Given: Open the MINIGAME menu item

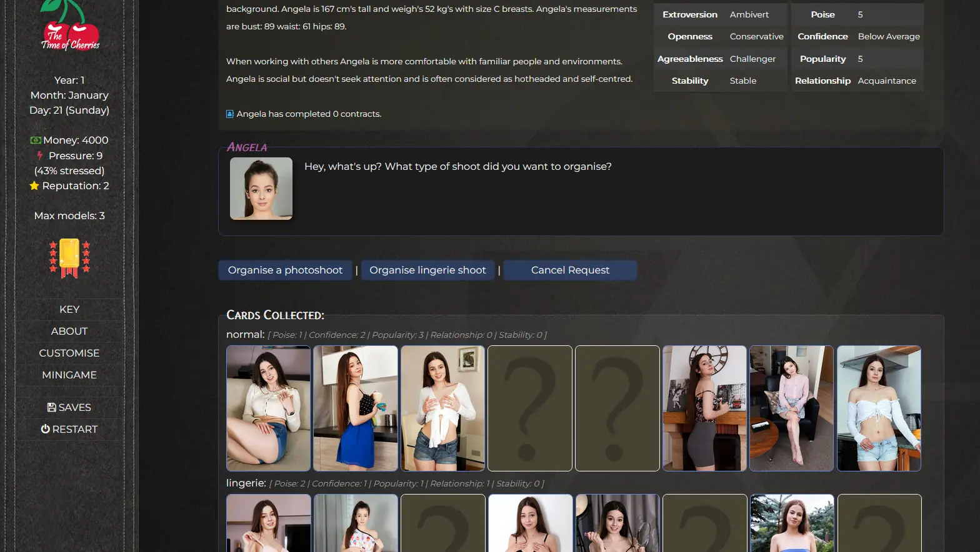Looking at the screenshot, I should click(x=69, y=375).
